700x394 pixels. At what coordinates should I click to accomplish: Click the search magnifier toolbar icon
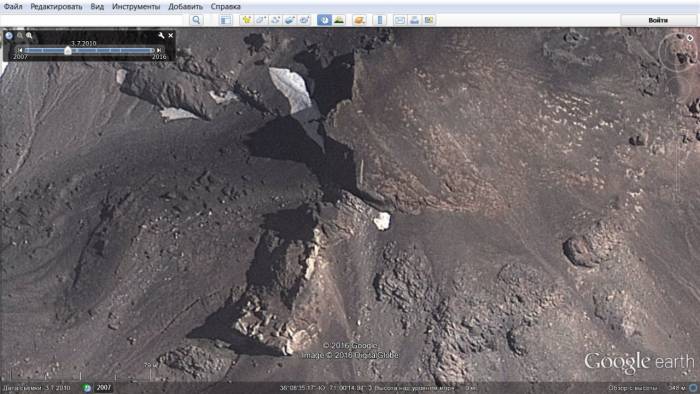click(x=196, y=20)
